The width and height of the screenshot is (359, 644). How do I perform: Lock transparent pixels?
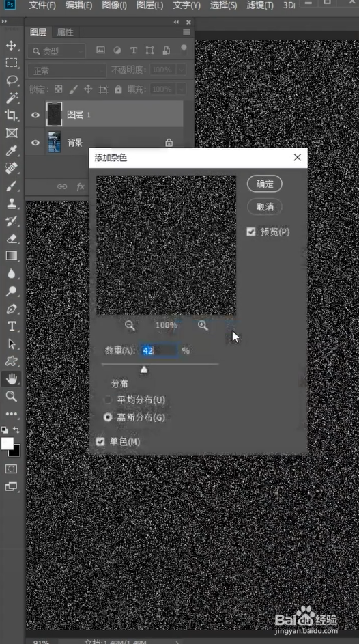click(x=59, y=89)
